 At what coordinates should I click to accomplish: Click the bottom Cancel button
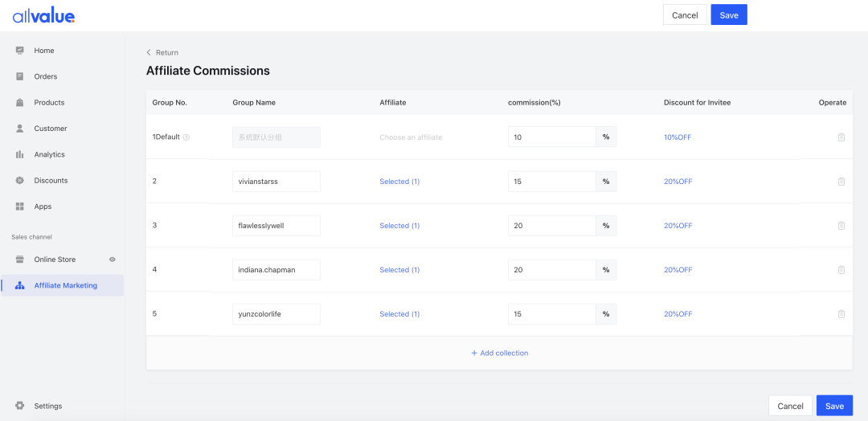click(790, 406)
